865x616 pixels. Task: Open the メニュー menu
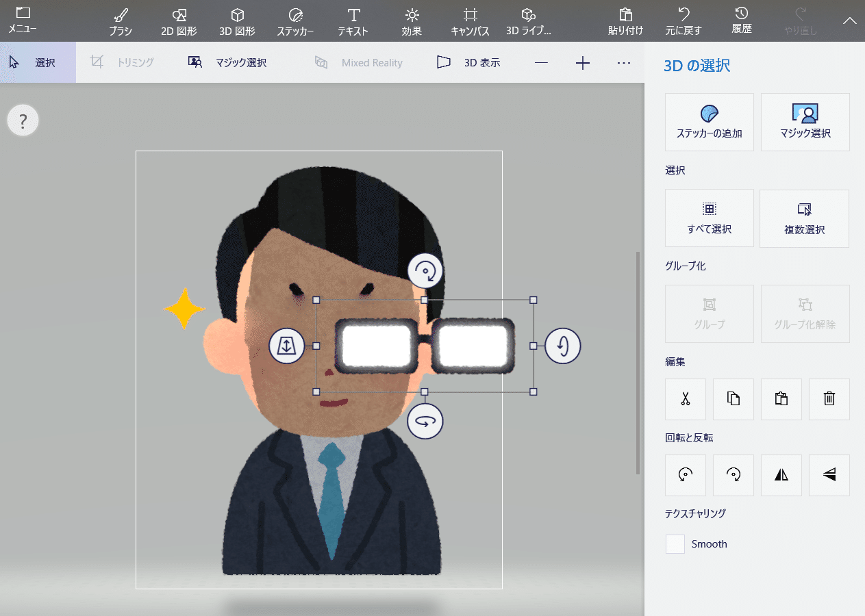coord(23,21)
